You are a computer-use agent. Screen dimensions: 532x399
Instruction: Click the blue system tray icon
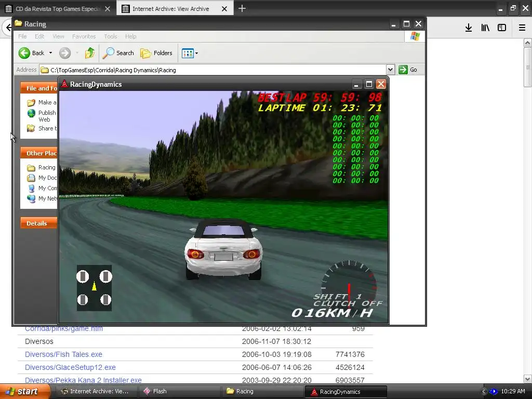pos(493,392)
